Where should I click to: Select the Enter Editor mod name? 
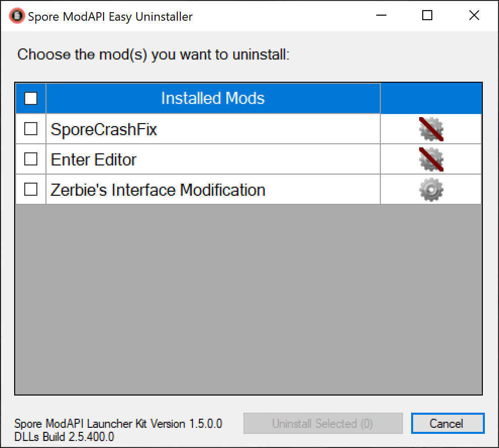93,159
